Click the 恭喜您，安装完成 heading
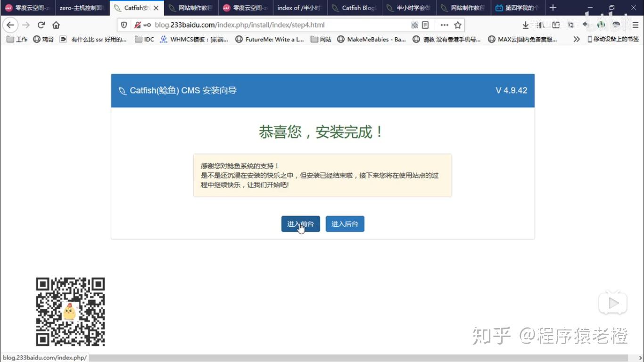644x362 pixels. click(x=322, y=132)
